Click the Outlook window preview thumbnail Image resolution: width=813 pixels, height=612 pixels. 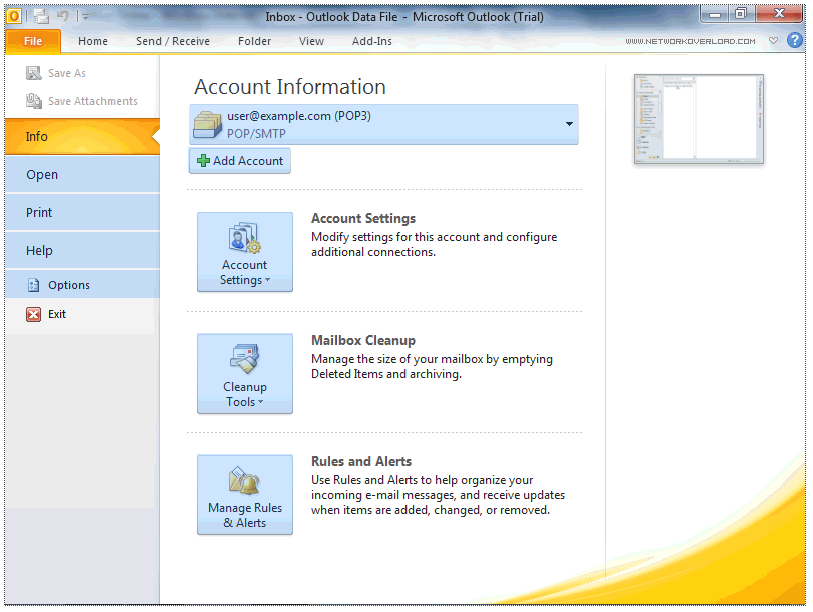[698, 119]
